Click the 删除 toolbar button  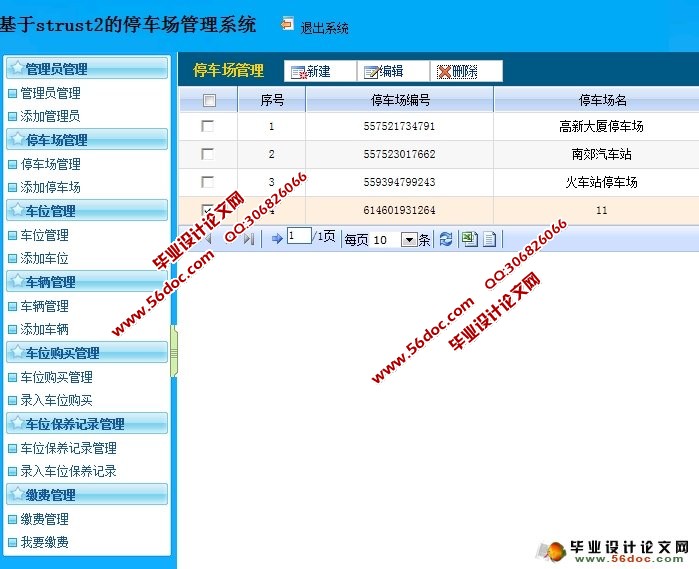[x=466, y=71]
